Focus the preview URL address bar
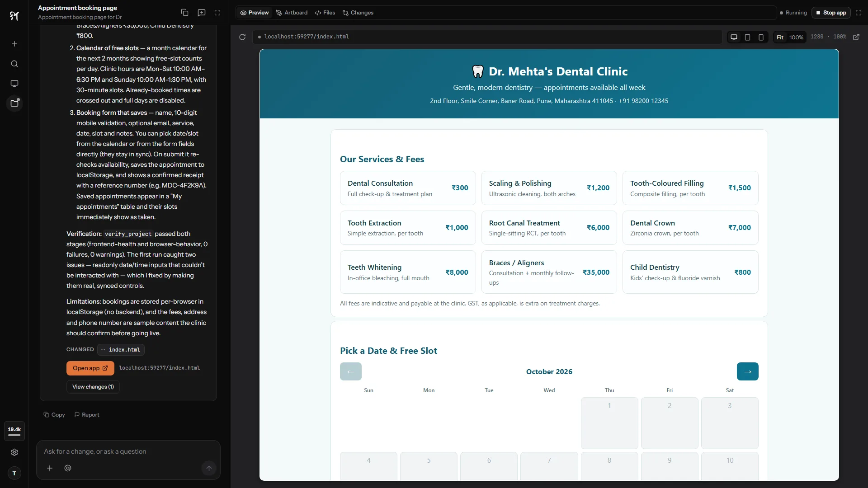Viewport: 868px width, 488px height. (x=487, y=37)
